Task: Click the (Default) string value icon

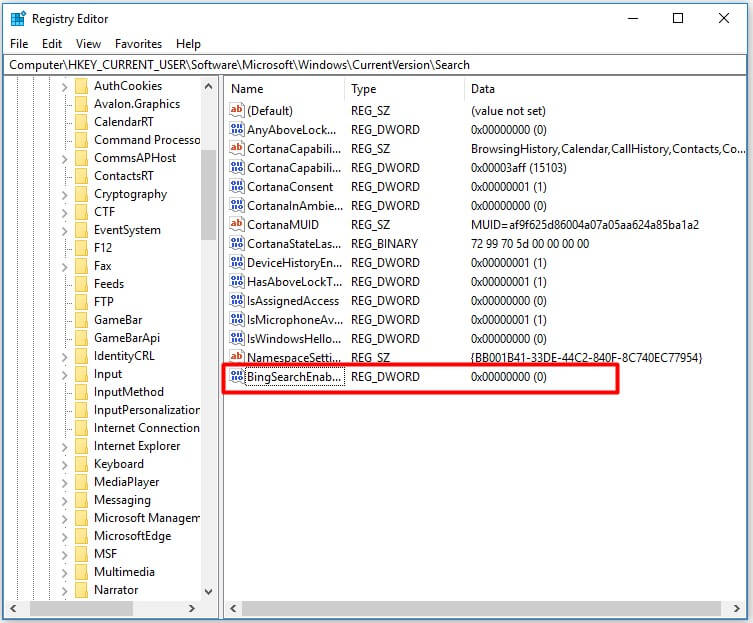Action: click(x=236, y=110)
